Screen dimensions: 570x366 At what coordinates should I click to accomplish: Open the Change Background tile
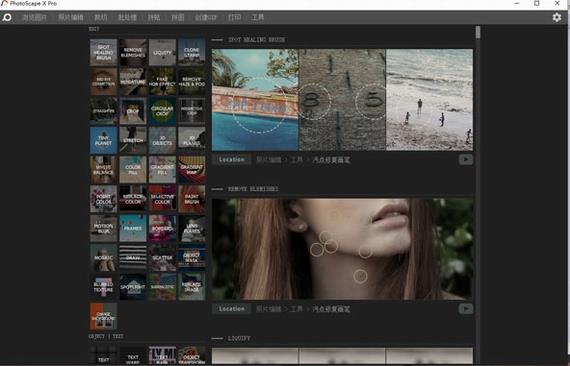point(104,317)
